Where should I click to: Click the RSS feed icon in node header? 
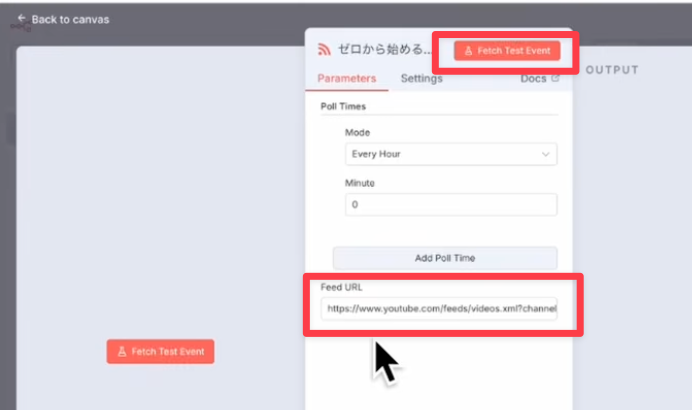(x=323, y=49)
